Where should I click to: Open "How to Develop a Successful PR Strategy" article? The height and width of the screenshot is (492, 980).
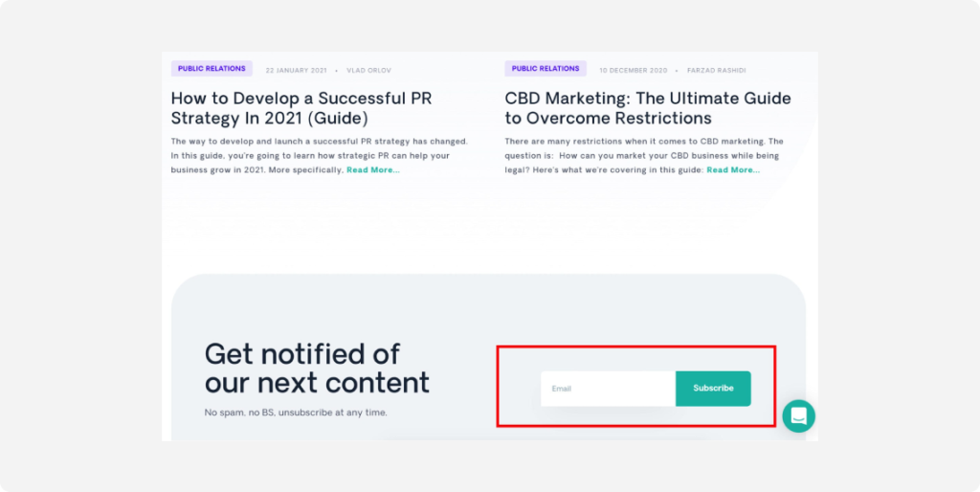pos(301,108)
